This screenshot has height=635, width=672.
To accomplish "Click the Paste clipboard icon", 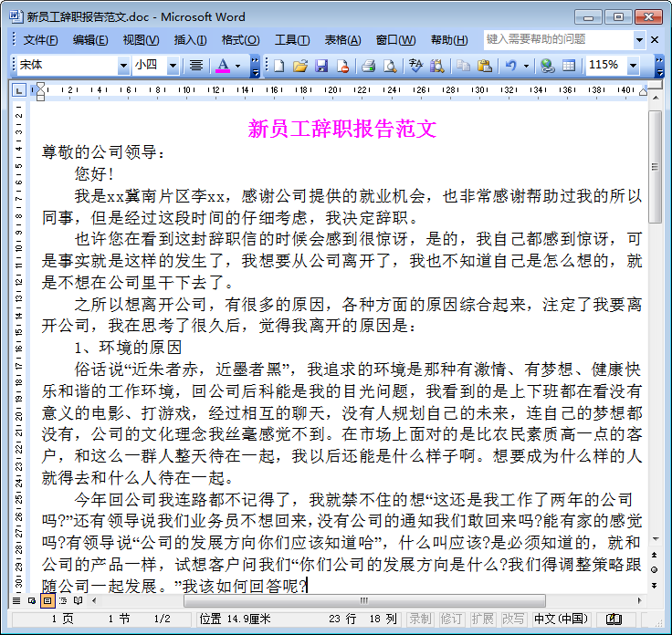I will 484,66.
